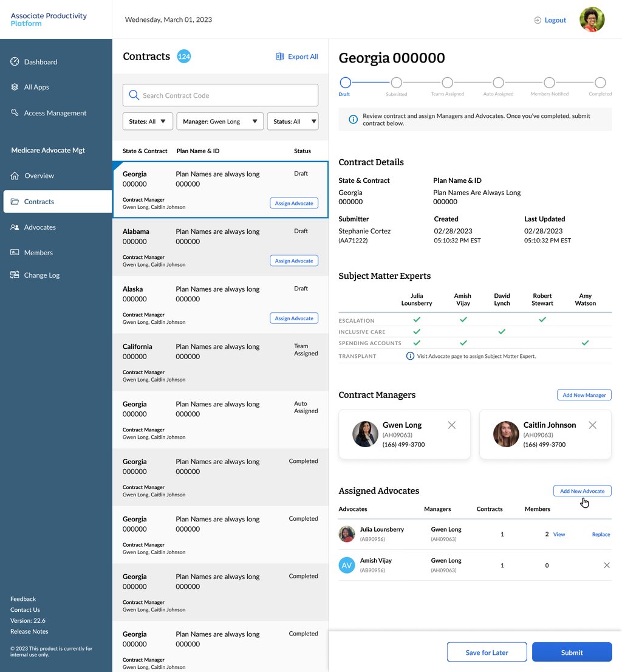Click Caitlin Johnson's manager photo

506,434
